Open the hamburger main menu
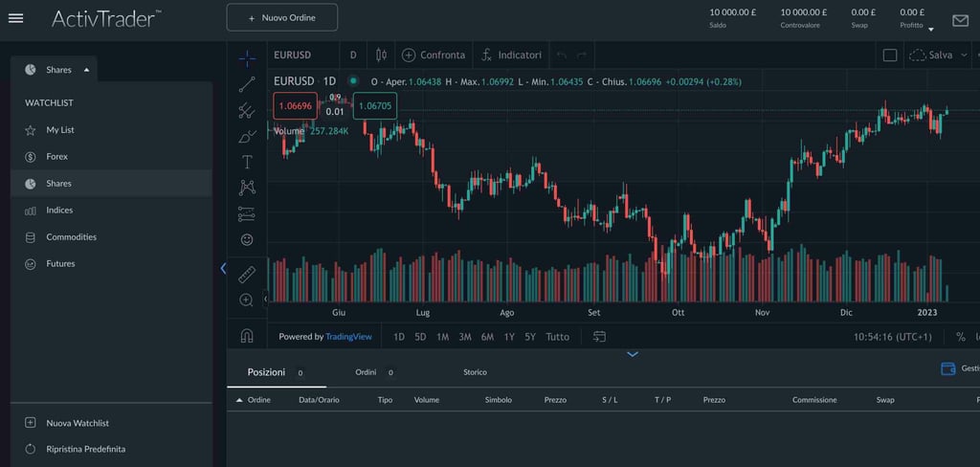Screen dimensions: 980x467 pyautogui.click(x=15, y=18)
